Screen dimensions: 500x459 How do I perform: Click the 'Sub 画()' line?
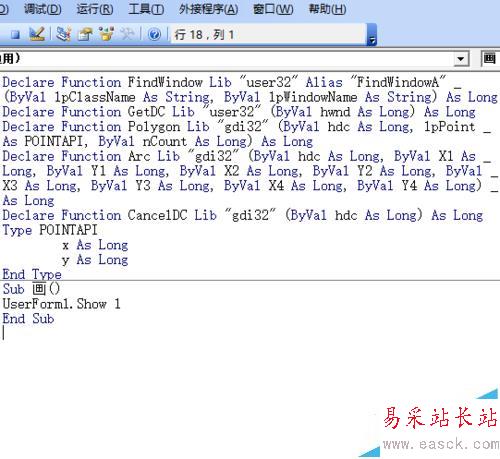click(x=31, y=289)
